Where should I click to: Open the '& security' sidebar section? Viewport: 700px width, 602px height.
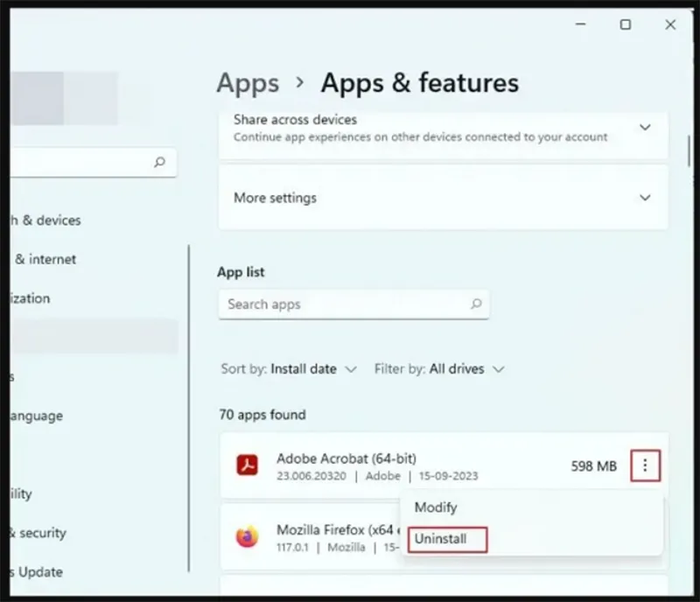click(38, 533)
